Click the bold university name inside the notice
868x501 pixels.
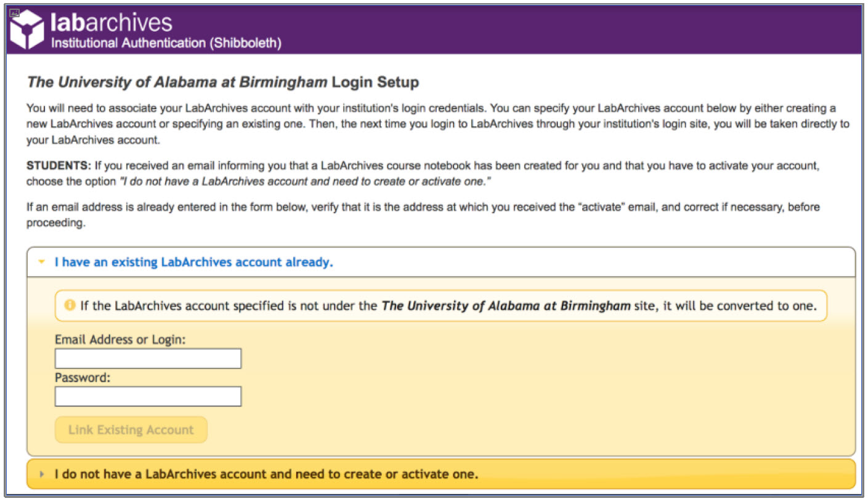(x=506, y=306)
